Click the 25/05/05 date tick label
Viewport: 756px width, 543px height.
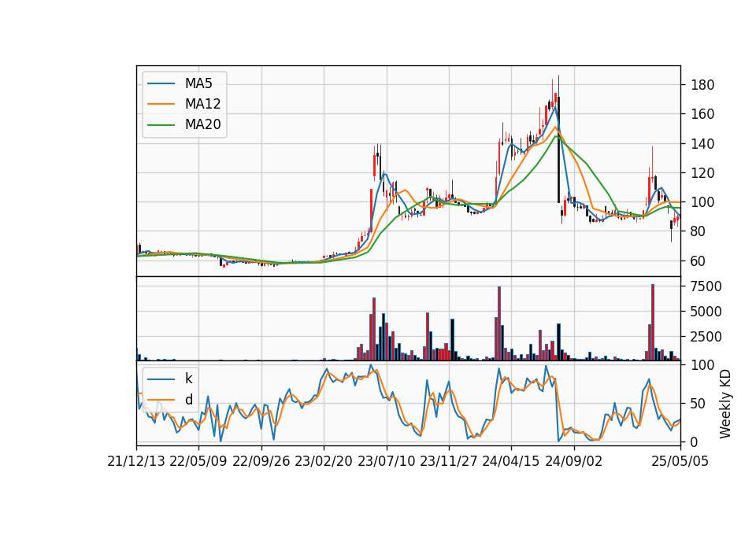pyautogui.click(x=680, y=461)
